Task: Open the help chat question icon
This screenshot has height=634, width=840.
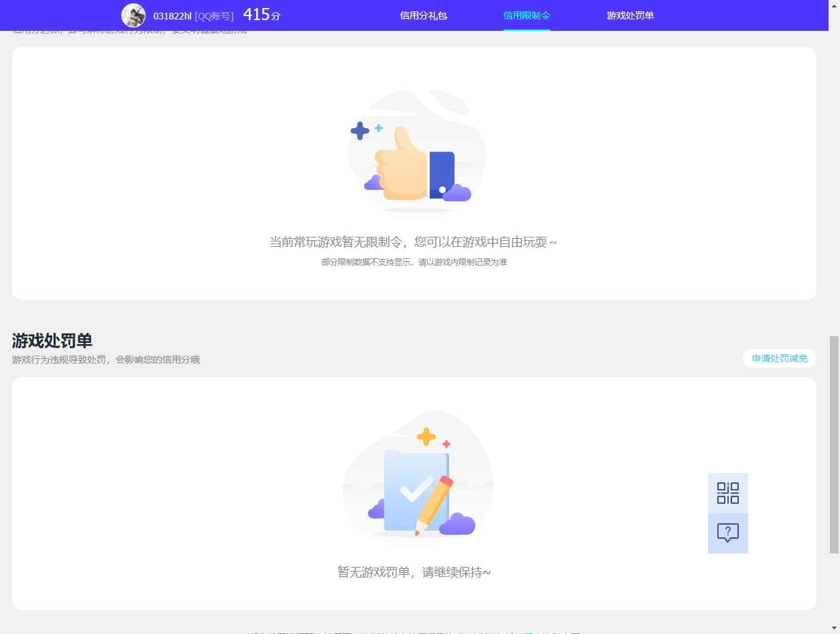Action: pos(727,533)
